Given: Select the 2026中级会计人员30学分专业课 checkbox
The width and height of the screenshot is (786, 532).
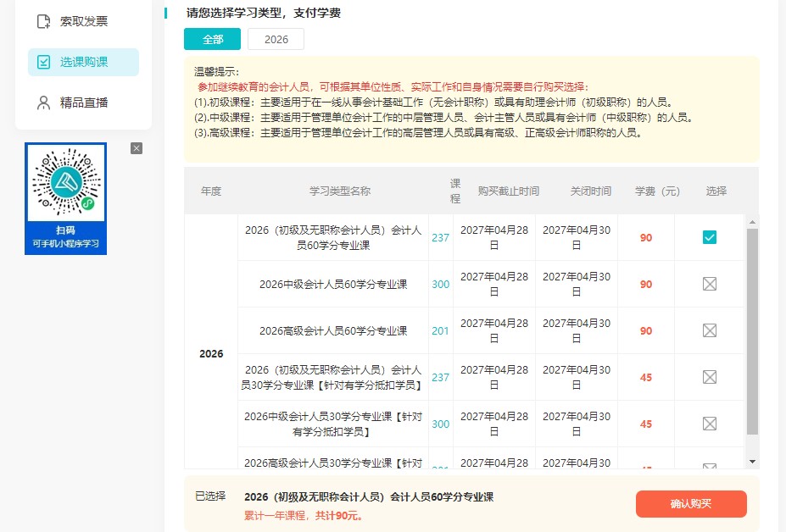Looking at the screenshot, I should (x=710, y=424).
